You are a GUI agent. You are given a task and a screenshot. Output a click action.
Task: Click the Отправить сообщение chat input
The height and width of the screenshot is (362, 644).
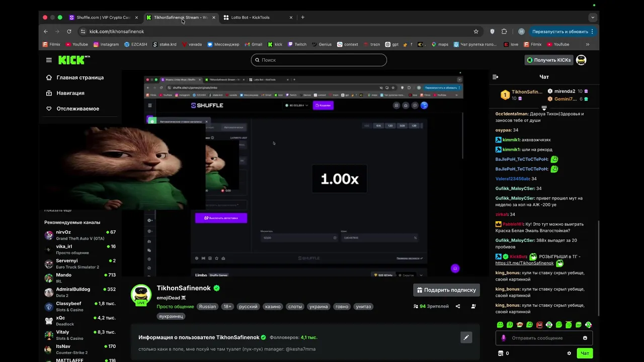[x=543, y=338]
